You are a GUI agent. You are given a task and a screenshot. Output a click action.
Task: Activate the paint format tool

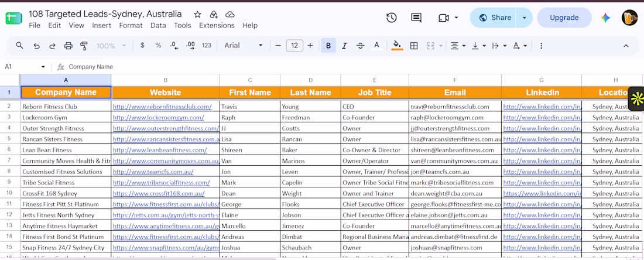[x=84, y=46]
